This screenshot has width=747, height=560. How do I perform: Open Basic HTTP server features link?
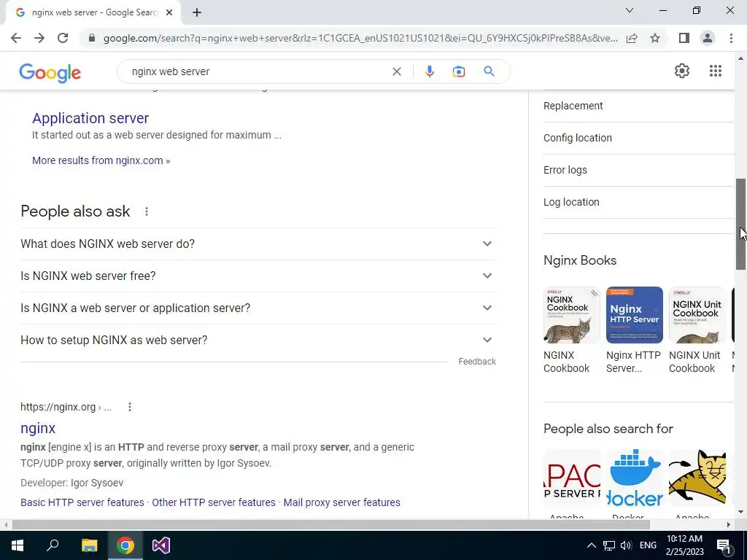click(82, 502)
